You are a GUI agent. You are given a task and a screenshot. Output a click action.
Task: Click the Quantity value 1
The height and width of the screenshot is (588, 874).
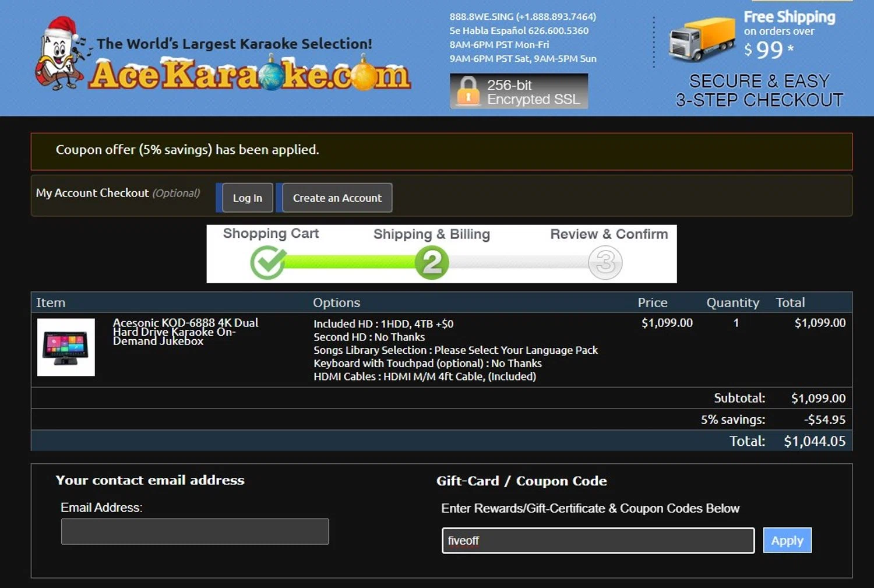tap(736, 323)
